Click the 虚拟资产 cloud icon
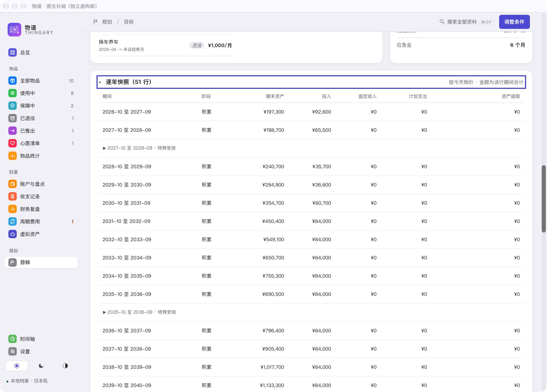Viewport: 547px width, 392px height. tap(13, 234)
